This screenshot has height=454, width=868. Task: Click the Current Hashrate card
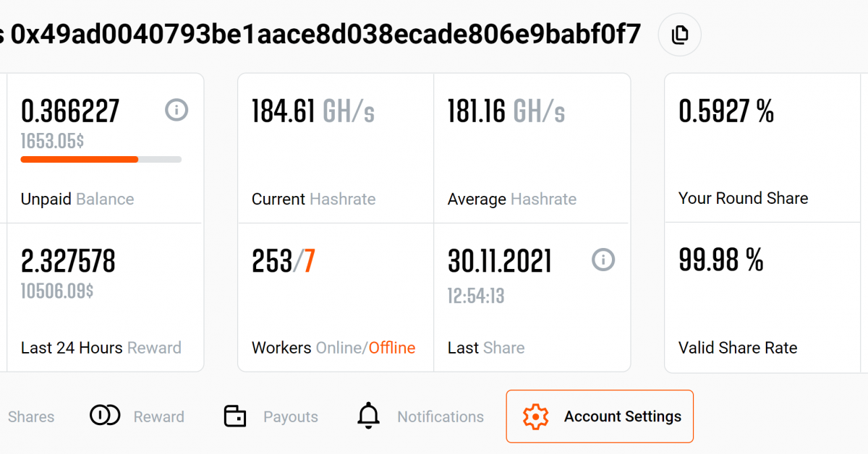click(x=335, y=148)
